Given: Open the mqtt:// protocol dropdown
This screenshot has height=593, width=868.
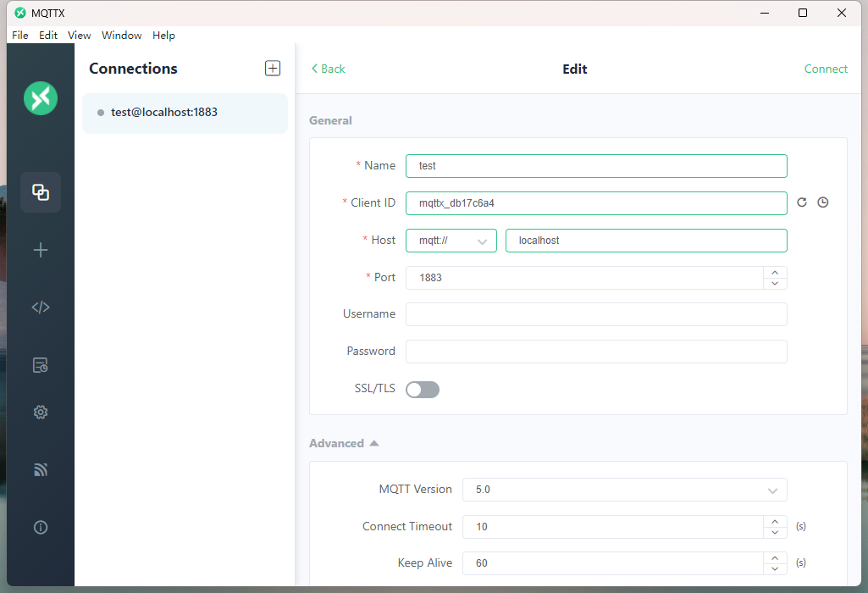Looking at the screenshot, I should (451, 241).
